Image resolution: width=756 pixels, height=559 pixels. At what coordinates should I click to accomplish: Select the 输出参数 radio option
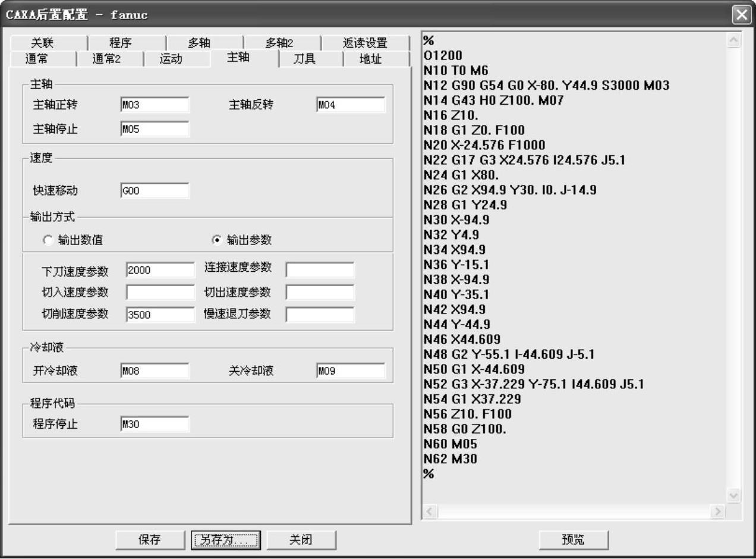[217, 240]
